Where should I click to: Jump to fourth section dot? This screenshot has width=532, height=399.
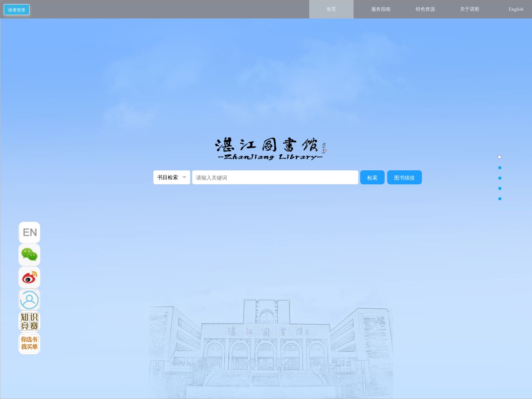pos(500,188)
